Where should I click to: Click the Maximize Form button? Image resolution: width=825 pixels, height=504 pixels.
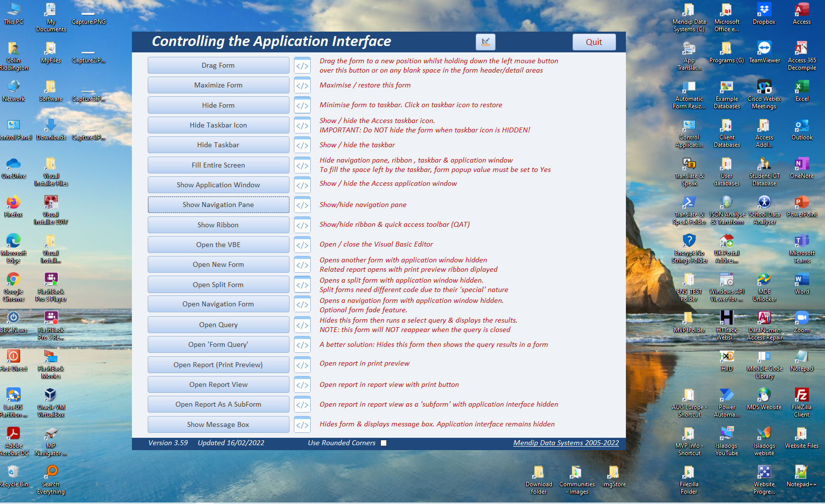(x=218, y=85)
